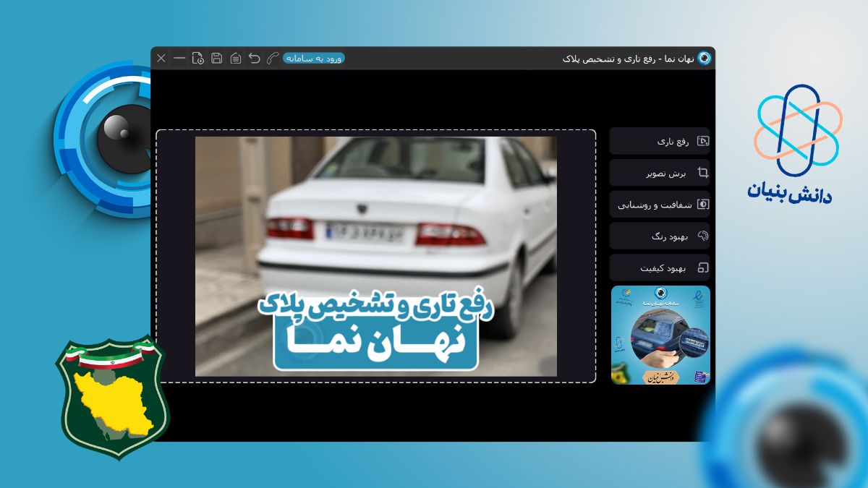Click the minimize button in the title bar
Viewport: 868px width, 488px height.
coord(178,59)
